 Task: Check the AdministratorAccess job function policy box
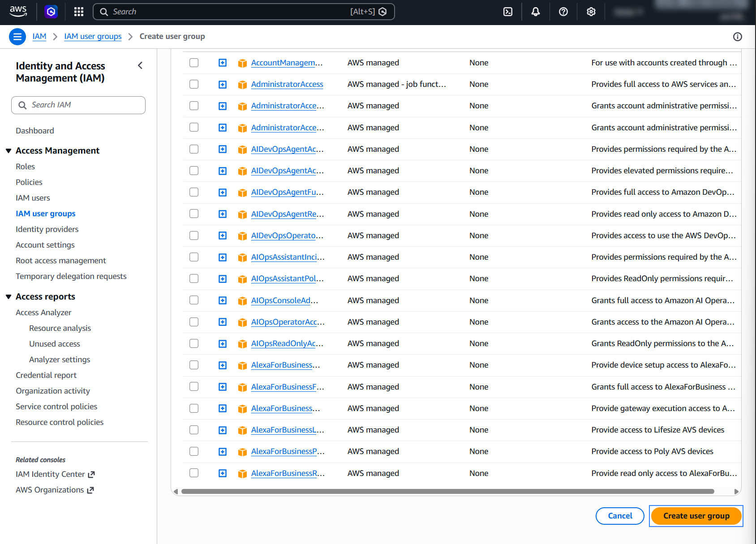click(194, 84)
